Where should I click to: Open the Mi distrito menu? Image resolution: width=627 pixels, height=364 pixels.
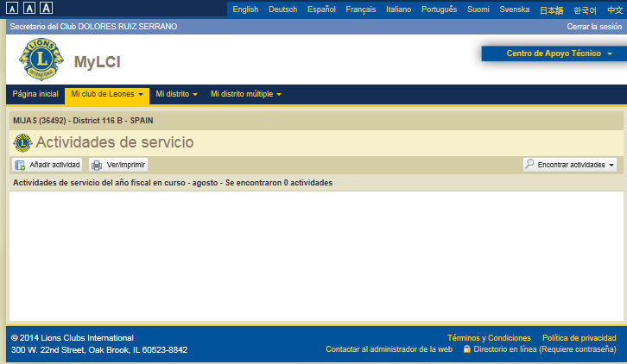176,93
